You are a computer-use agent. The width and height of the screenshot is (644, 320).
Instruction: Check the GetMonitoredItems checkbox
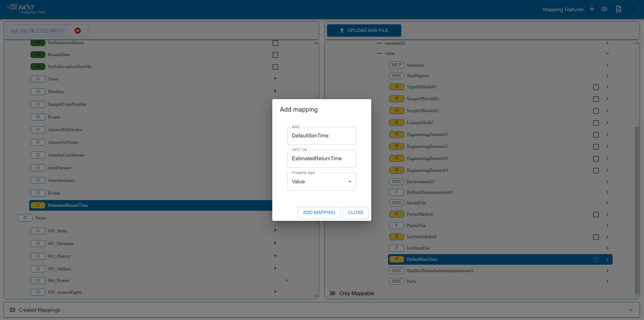pyautogui.click(x=275, y=43)
